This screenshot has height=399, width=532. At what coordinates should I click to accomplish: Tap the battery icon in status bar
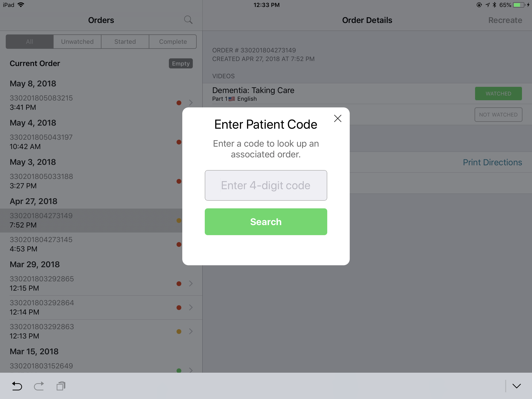pos(519,5)
